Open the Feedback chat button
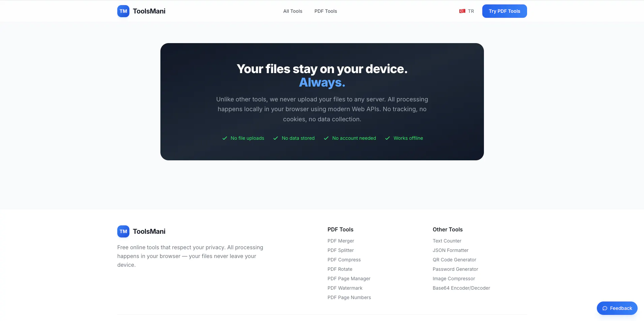The height and width of the screenshot is (321, 644). 617,308
